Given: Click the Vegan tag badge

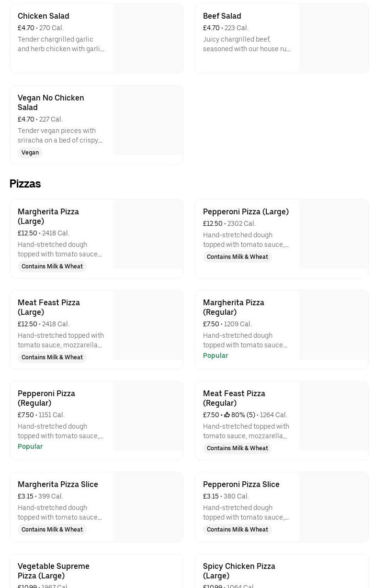Looking at the screenshot, I should [30, 153].
